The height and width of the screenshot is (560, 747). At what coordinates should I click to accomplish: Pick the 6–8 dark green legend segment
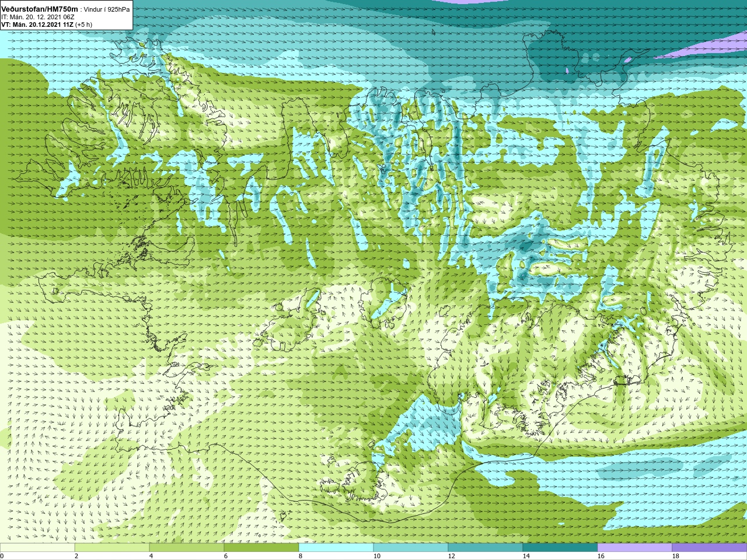click(x=261, y=548)
